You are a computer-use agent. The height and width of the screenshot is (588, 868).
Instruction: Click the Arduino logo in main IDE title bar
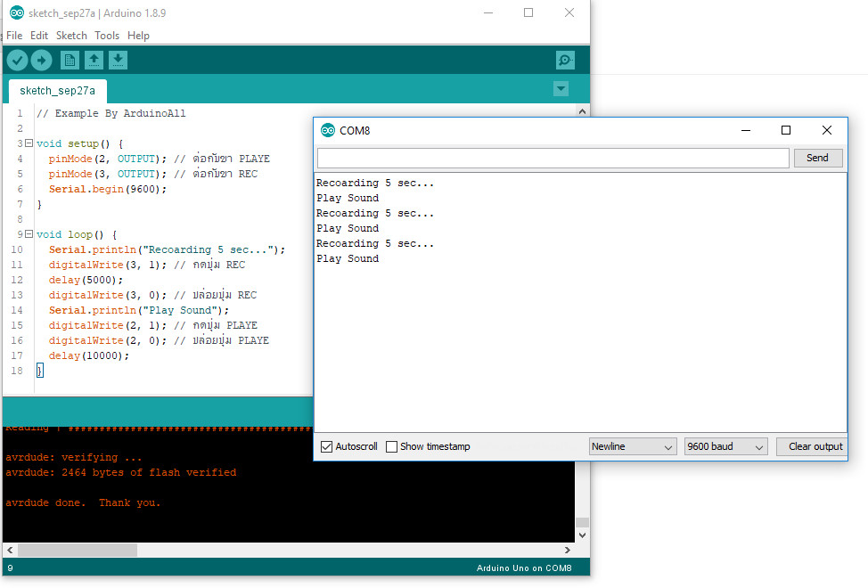(x=17, y=12)
